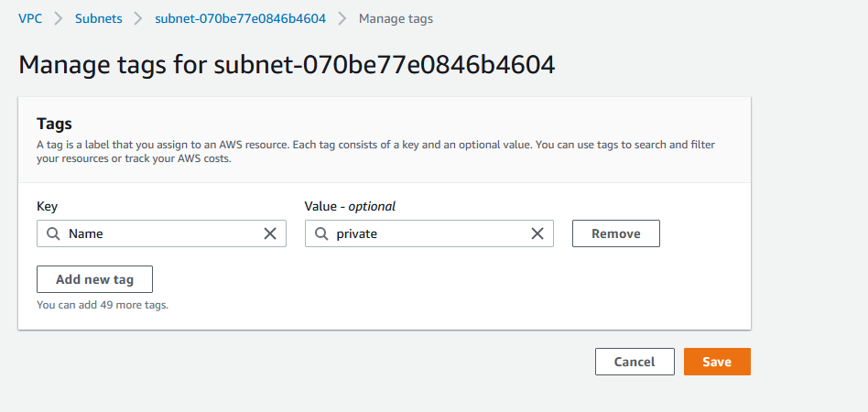Screen dimensions: 868x412
Task: Click the Manage tags page heading
Action: tap(287, 65)
